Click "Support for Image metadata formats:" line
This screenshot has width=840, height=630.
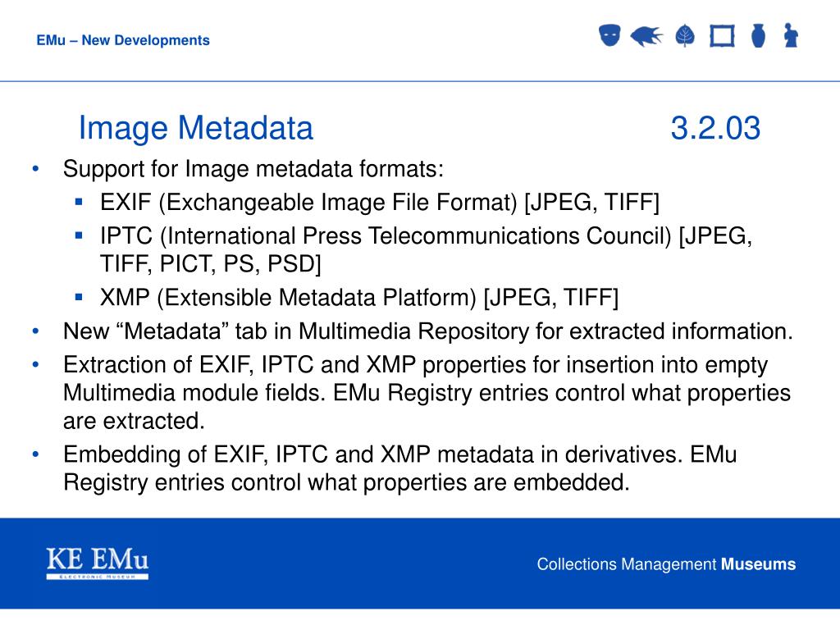point(253,169)
